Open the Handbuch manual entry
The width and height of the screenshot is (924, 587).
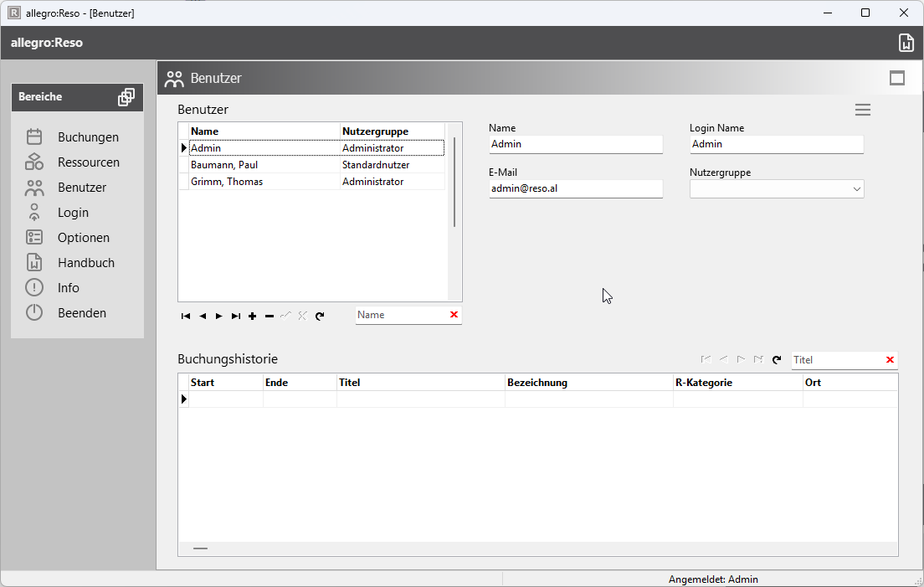[85, 263]
